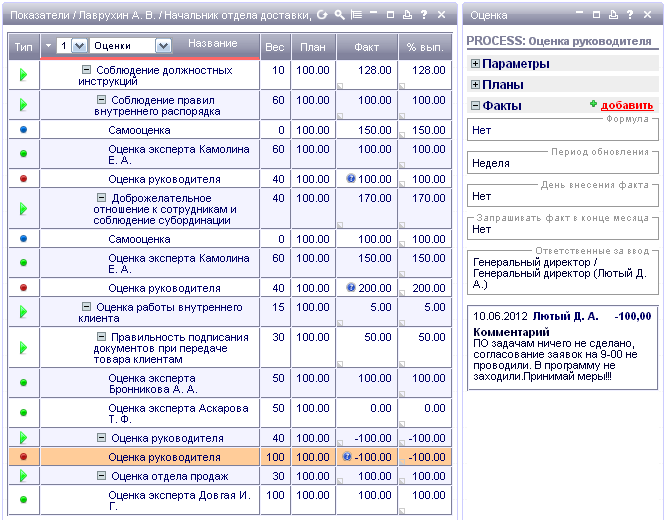The width and height of the screenshot is (666, 520).
Task: Click fact value 5.00
Action: click(381, 307)
